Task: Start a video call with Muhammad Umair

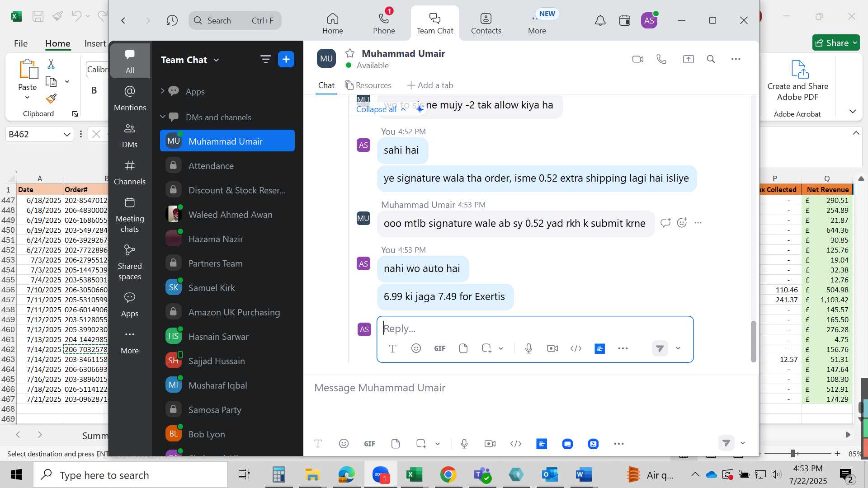Action: (x=637, y=59)
